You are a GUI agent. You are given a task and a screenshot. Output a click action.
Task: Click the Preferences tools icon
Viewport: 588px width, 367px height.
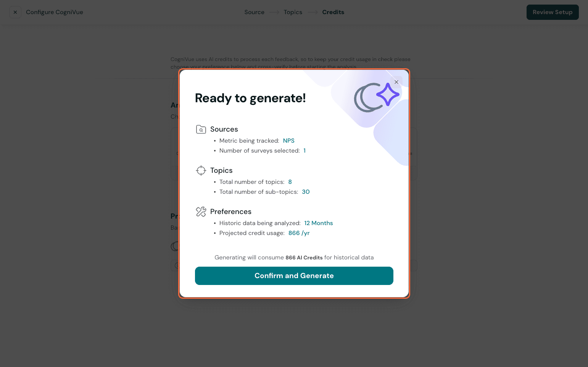tap(201, 212)
